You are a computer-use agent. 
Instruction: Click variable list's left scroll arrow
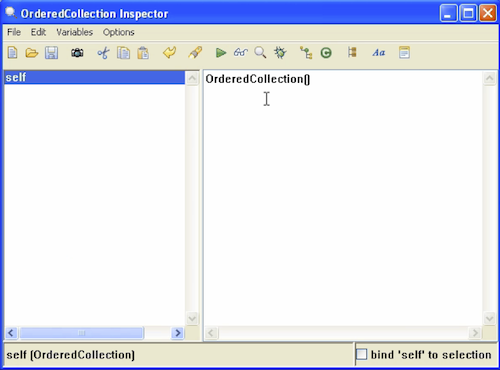point(11,333)
